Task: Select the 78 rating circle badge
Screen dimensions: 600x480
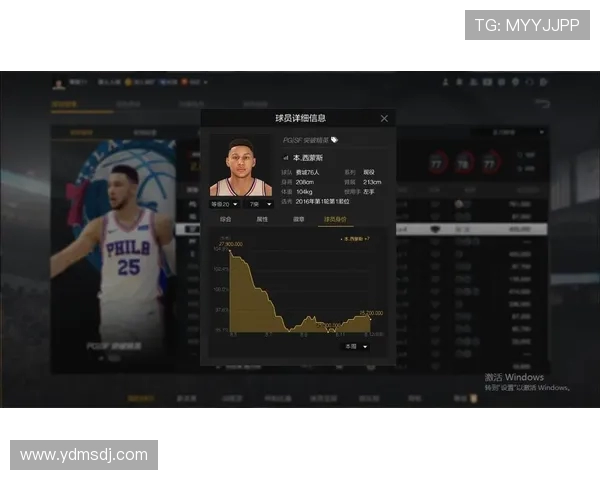Action: pos(463,162)
